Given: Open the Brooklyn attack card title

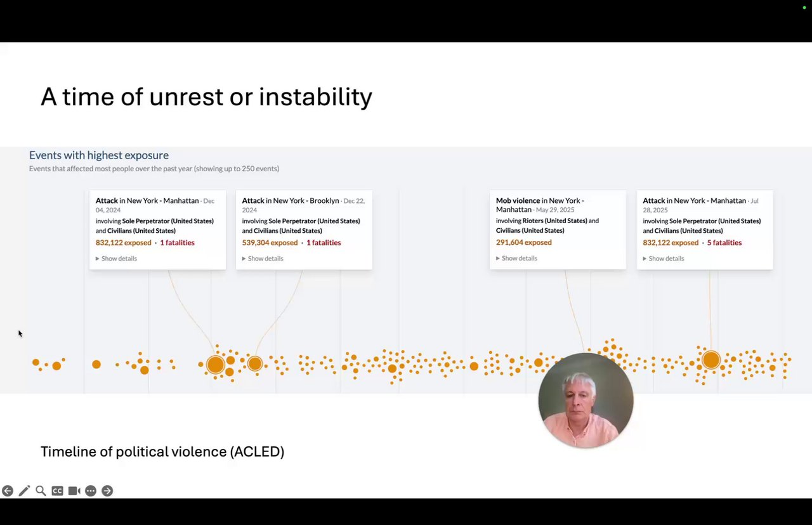Looking at the screenshot, I should tap(291, 201).
